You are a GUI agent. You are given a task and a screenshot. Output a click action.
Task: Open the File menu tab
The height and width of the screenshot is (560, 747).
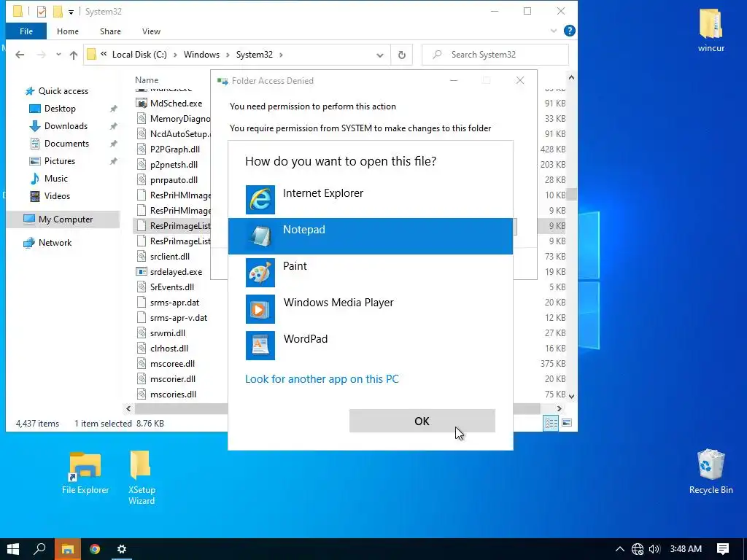26,31
